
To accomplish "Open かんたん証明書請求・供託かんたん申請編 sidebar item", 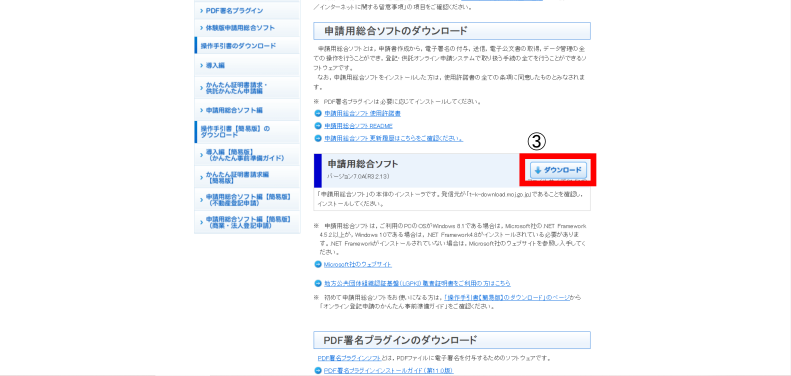I will (x=247, y=88).
